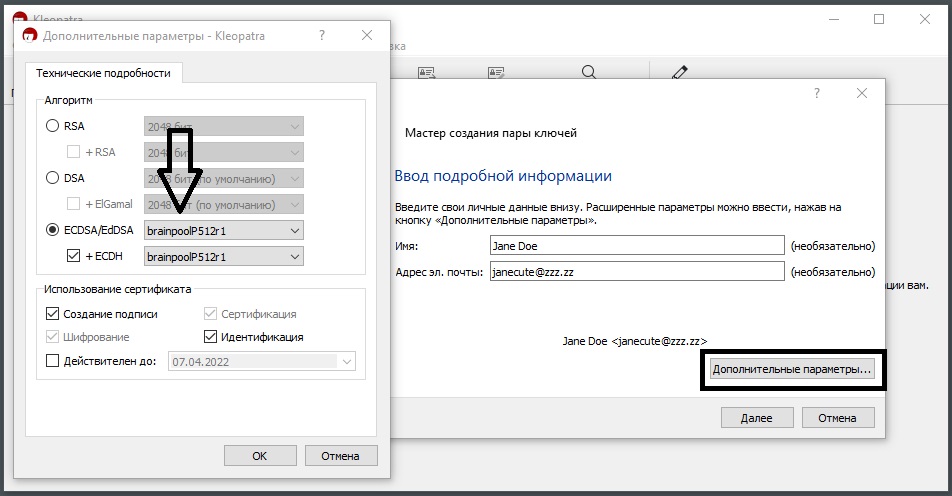Open the DSA key size dropdown
The image size is (952, 496).
223,178
